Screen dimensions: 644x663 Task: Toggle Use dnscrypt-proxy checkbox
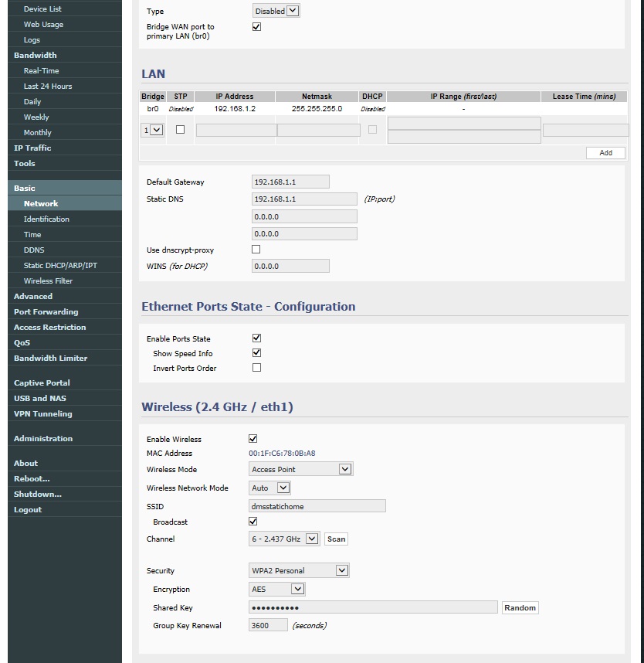point(256,250)
